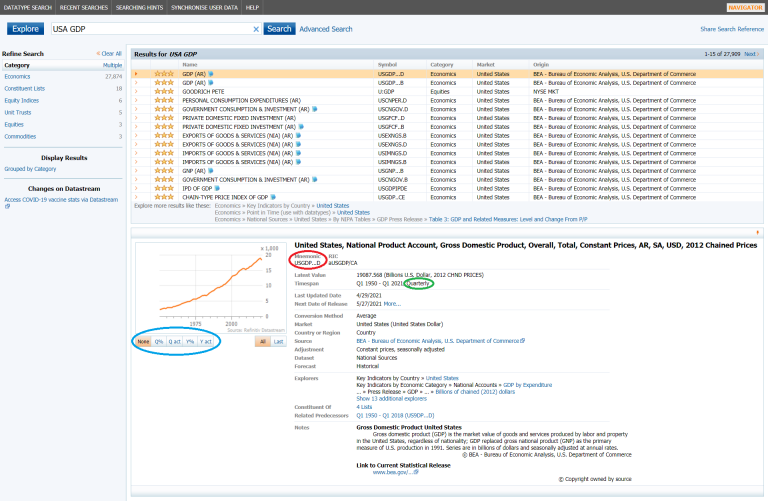Click the blue note icon next to GNP (AR)
Screen dimensions: 768x501
tap(211, 171)
